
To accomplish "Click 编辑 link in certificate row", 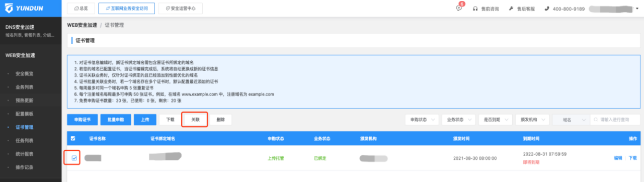I will pos(618,158).
